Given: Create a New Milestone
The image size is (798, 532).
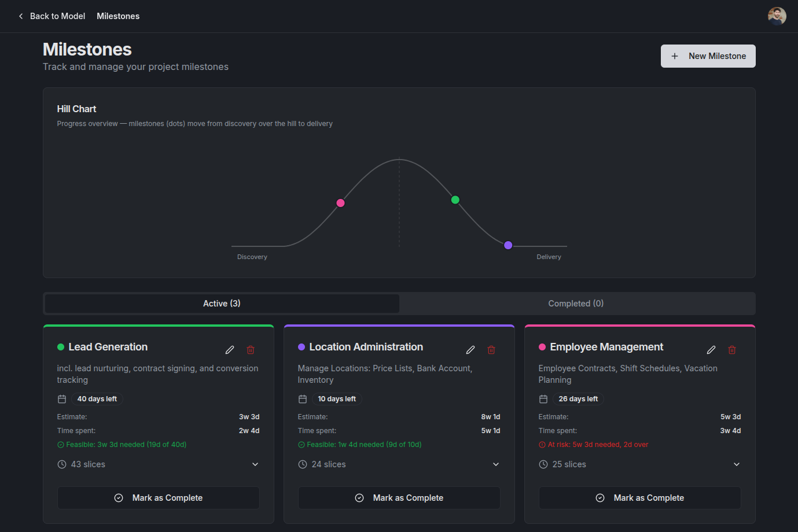Looking at the screenshot, I should [708, 56].
